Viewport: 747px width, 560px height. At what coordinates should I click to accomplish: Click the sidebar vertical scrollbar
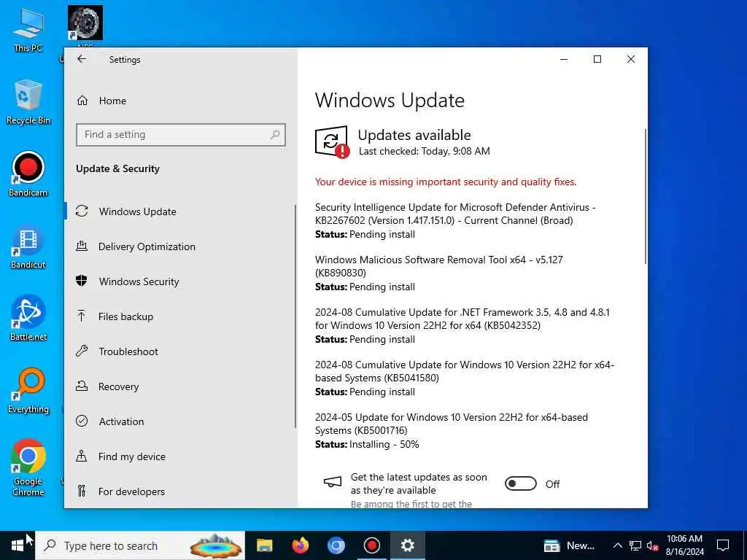[x=295, y=316]
